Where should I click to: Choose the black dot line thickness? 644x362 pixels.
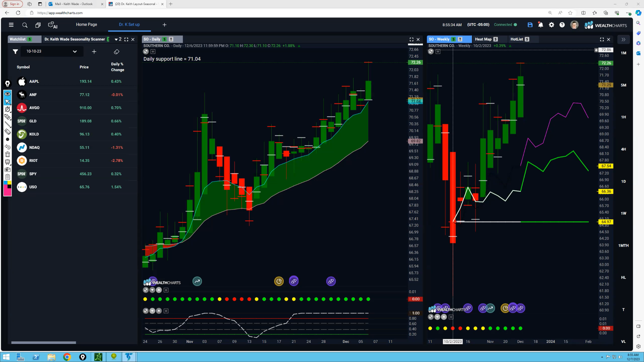coord(7,139)
